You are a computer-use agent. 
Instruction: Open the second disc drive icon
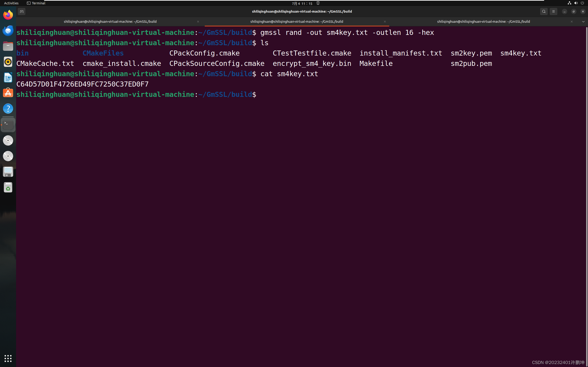tap(8, 156)
